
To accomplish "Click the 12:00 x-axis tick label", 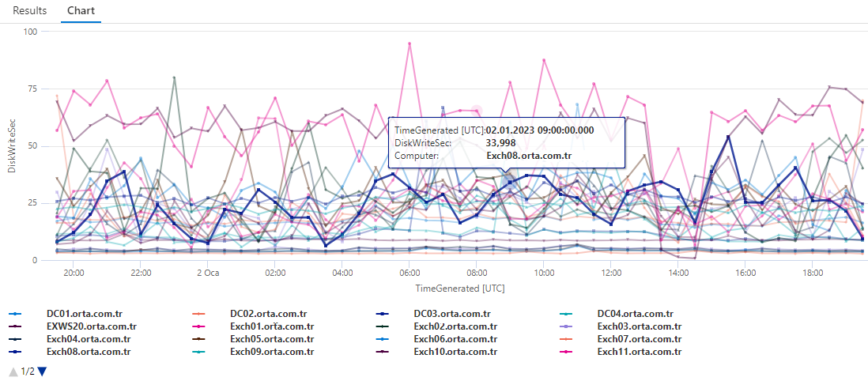I will click(610, 273).
